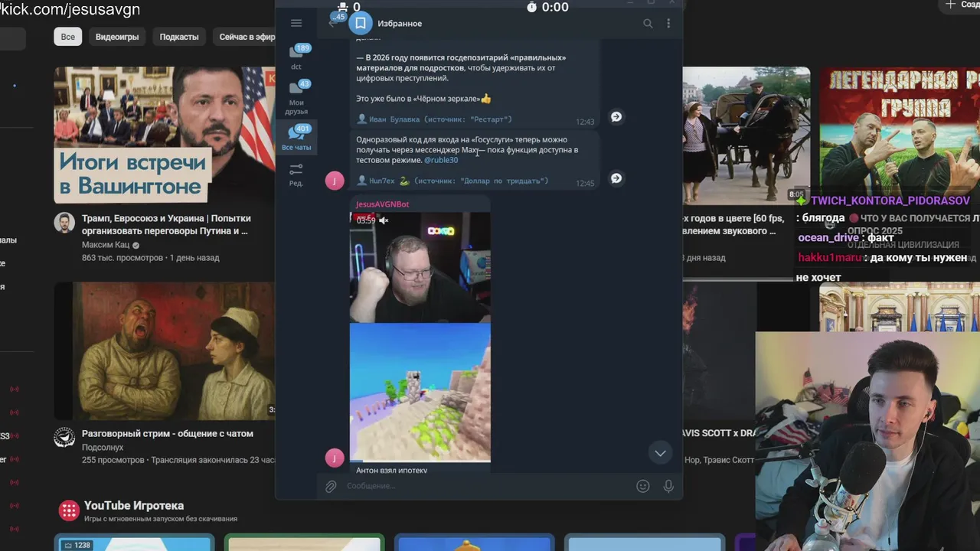Screen dimensions: 980x551
Task: Edit folders with the Ред. button
Action: coord(296,174)
